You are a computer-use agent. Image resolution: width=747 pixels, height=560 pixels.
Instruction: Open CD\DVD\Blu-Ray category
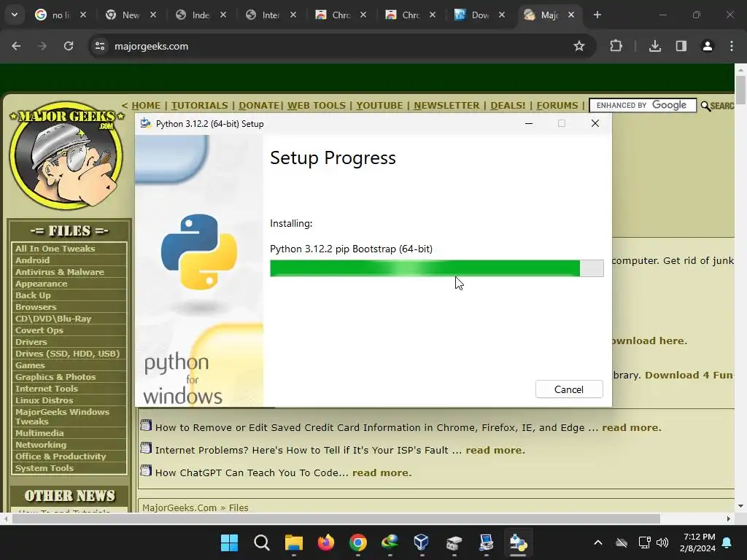(x=53, y=319)
